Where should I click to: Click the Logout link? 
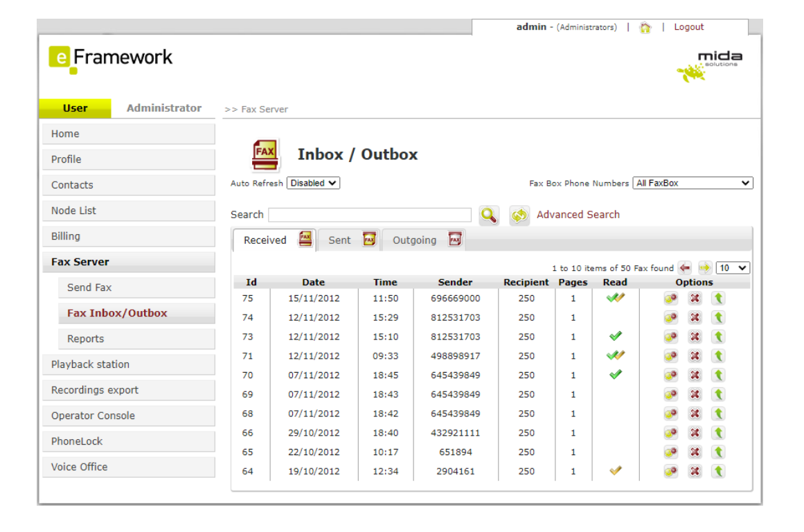[x=688, y=27]
